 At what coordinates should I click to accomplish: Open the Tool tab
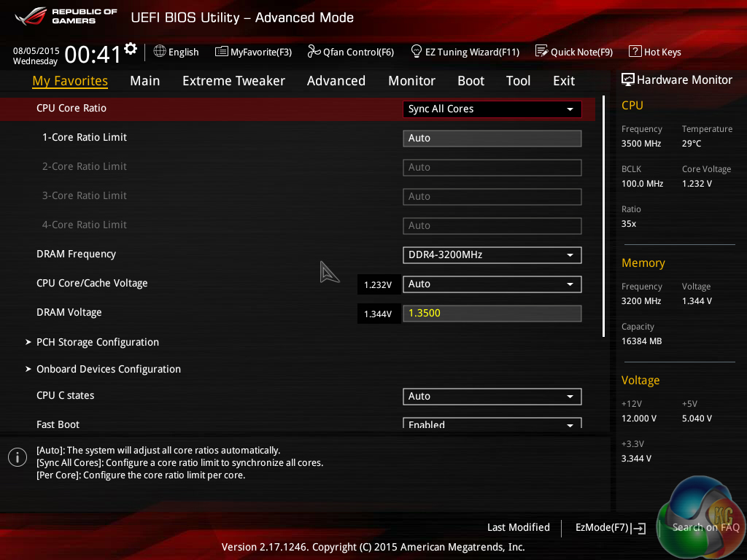[518, 81]
